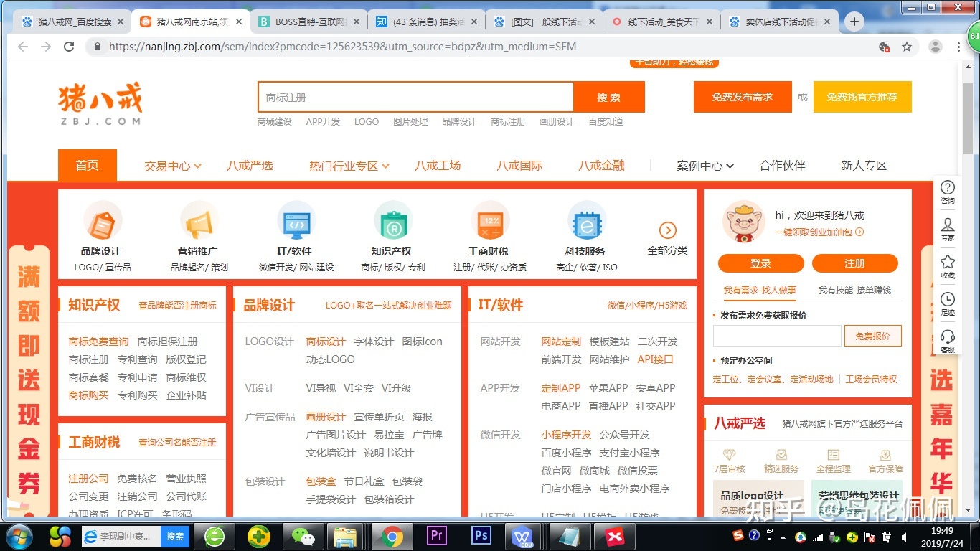Viewport: 980px width, 551px height.
Task: Reload the page with the refresh icon
Action: [x=69, y=47]
